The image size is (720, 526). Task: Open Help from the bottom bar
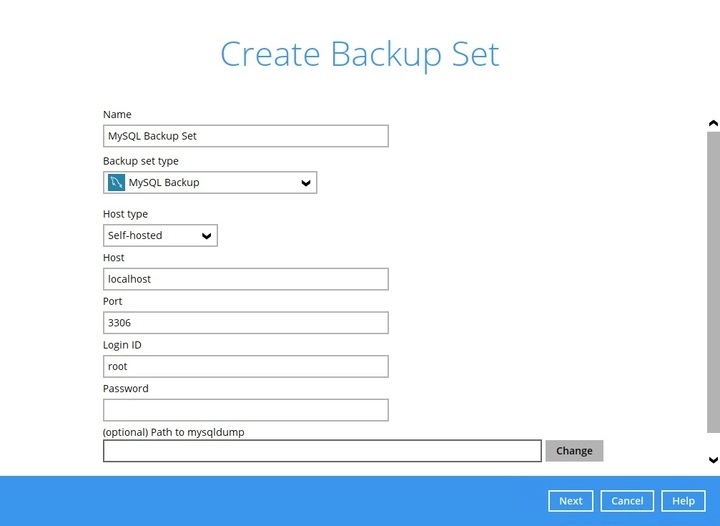click(683, 501)
